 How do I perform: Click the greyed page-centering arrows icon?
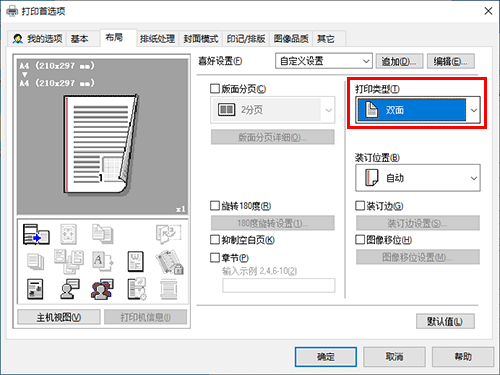[69, 234]
